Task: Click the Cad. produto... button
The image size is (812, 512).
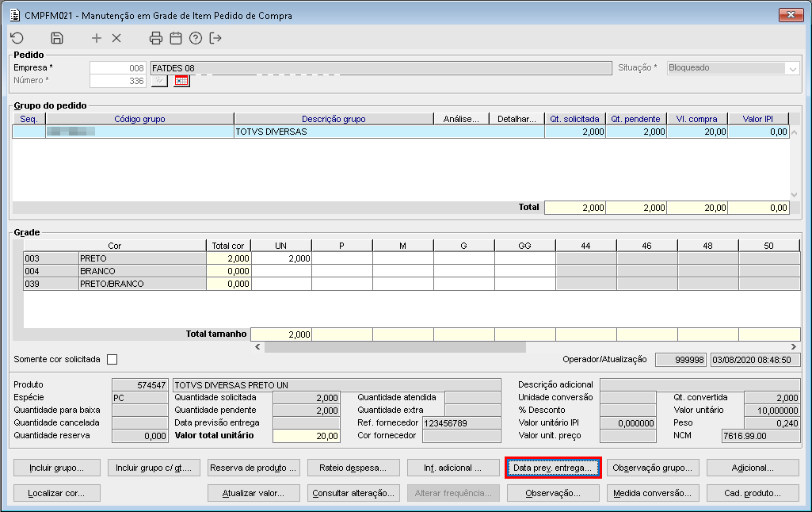Action: pyautogui.click(x=753, y=493)
